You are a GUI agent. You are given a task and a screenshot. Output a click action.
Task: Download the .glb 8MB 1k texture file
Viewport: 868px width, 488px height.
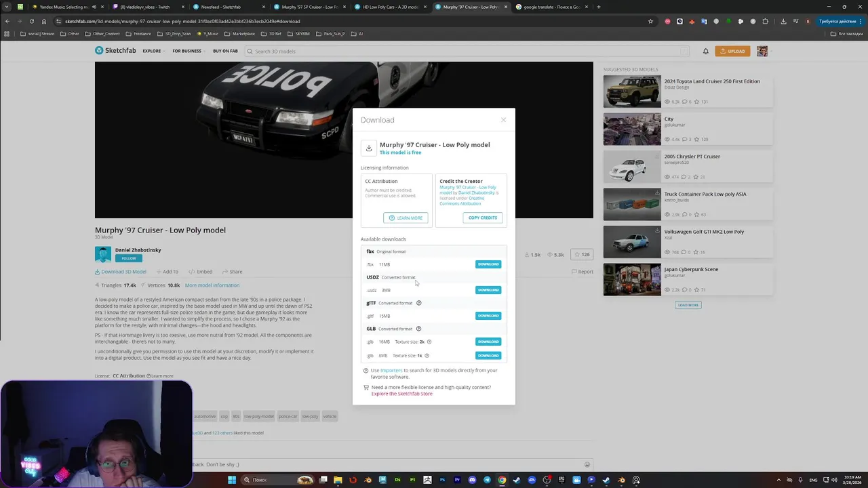(488, 355)
